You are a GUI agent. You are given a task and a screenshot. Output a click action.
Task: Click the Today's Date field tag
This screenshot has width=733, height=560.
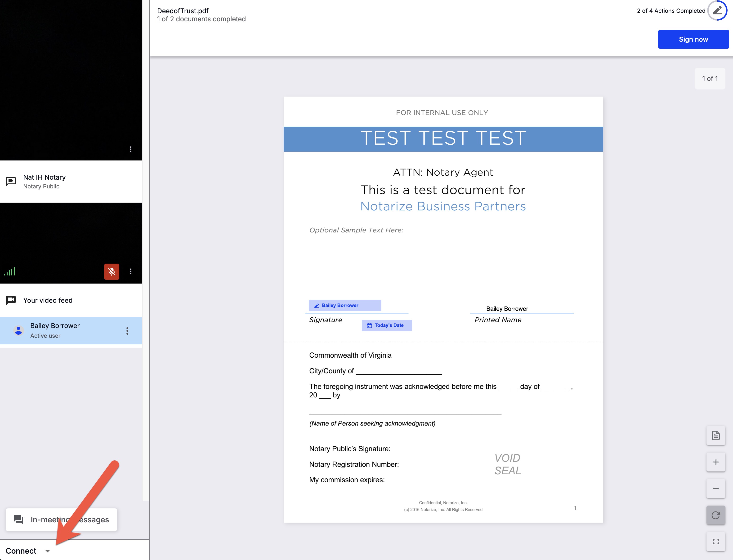click(x=387, y=325)
